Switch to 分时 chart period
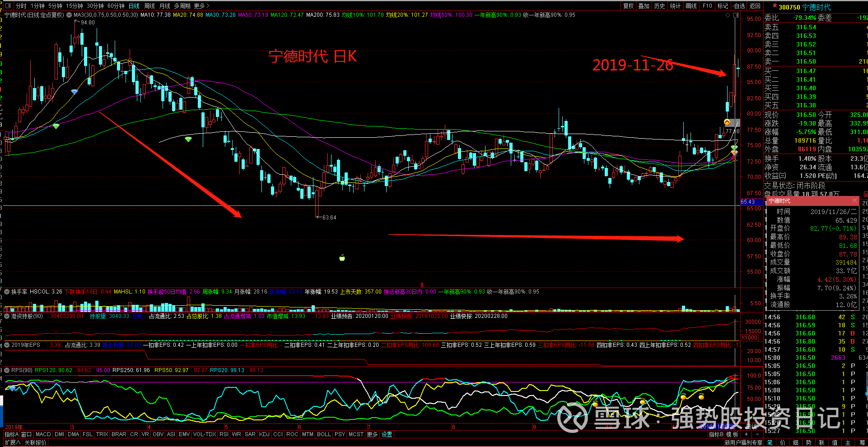868x447 pixels. pyautogui.click(x=21, y=6)
